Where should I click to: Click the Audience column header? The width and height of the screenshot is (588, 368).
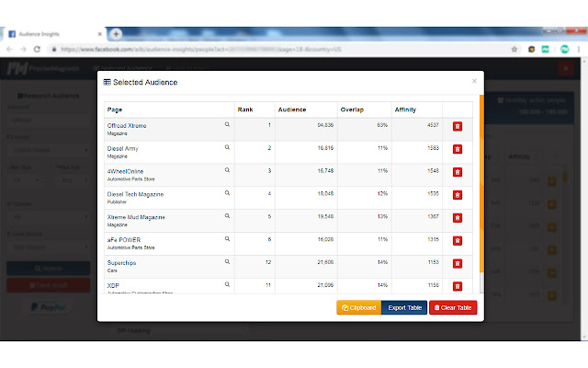click(292, 109)
